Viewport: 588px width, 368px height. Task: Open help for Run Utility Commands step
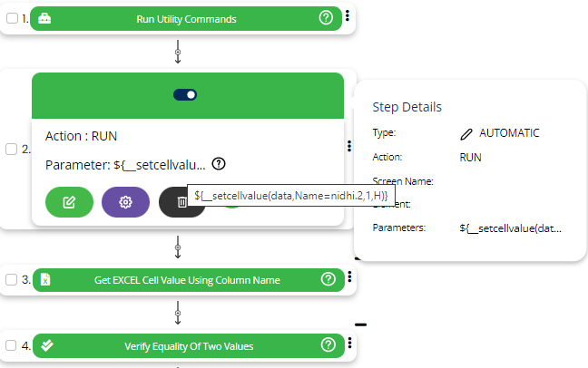coord(327,18)
